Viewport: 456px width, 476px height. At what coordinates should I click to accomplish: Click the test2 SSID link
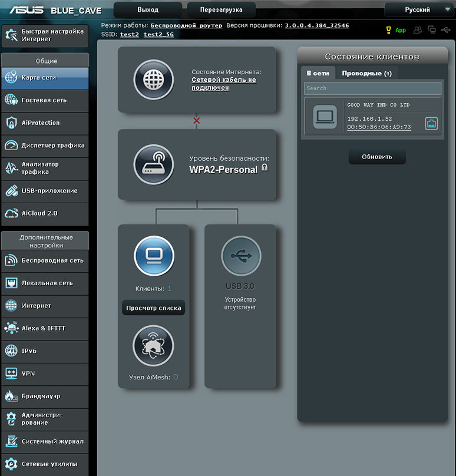tap(130, 34)
